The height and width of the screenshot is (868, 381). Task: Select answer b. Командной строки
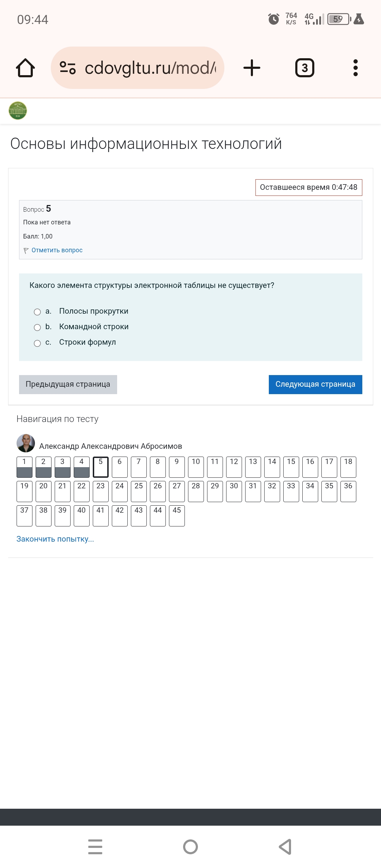pos(37,327)
